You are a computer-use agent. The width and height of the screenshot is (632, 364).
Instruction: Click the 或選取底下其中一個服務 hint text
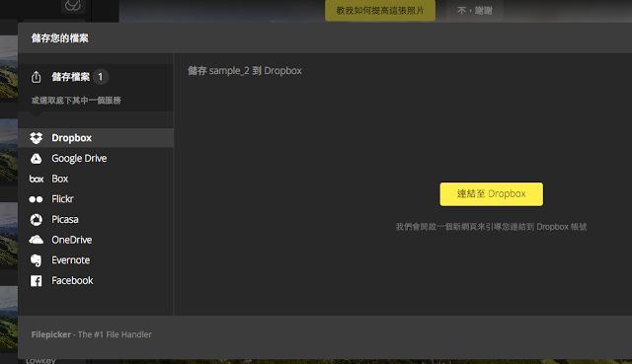pyautogui.click(x=76, y=101)
